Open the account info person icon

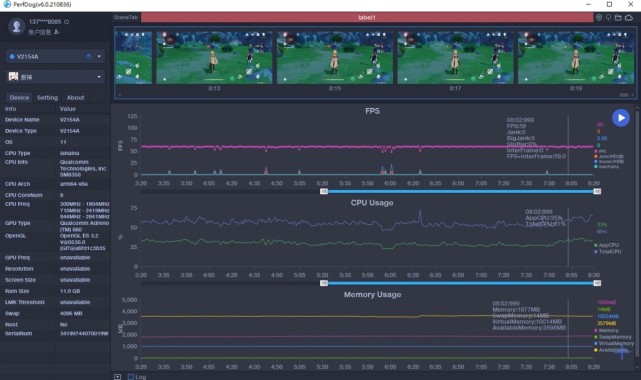tap(56, 32)
